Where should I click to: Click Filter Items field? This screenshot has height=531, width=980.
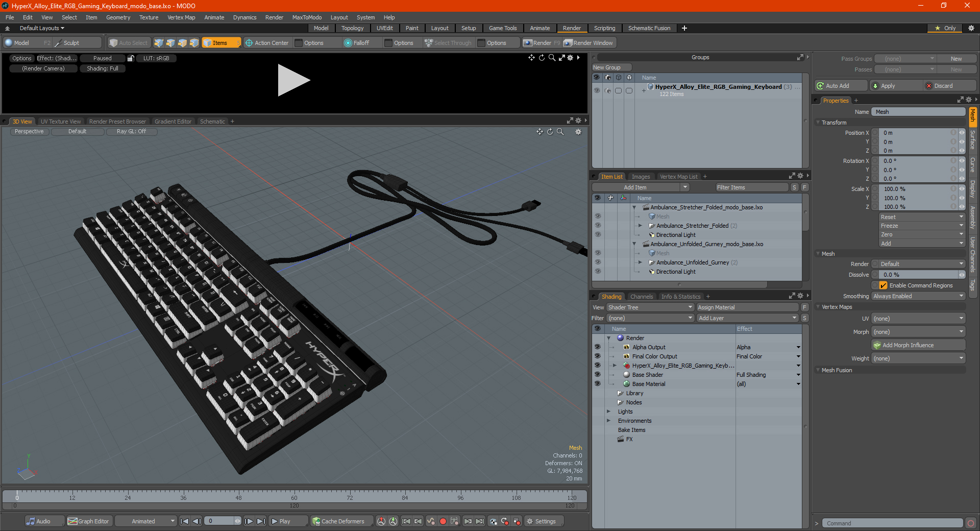[x=752, y=187]
